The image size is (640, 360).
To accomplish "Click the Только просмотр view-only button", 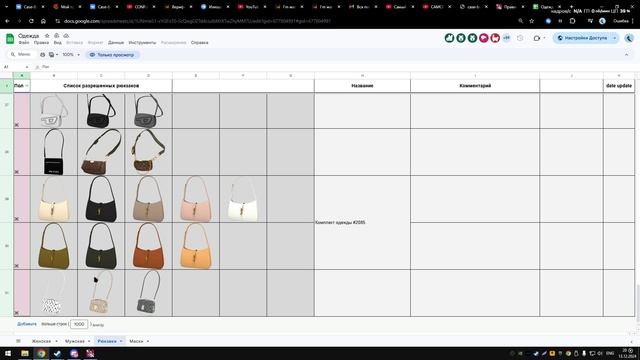I will tap(112, 55).
